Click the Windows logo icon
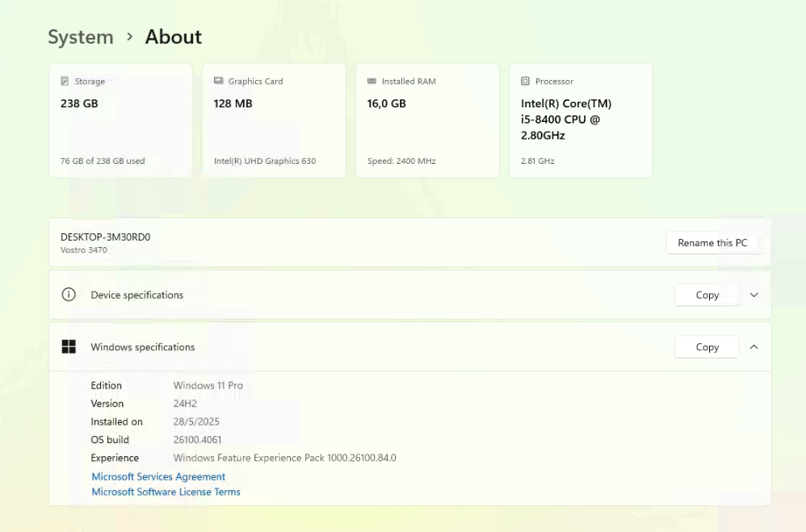This screenshot has width=806, height=532. pyautogui.click(x=69, y=347)
